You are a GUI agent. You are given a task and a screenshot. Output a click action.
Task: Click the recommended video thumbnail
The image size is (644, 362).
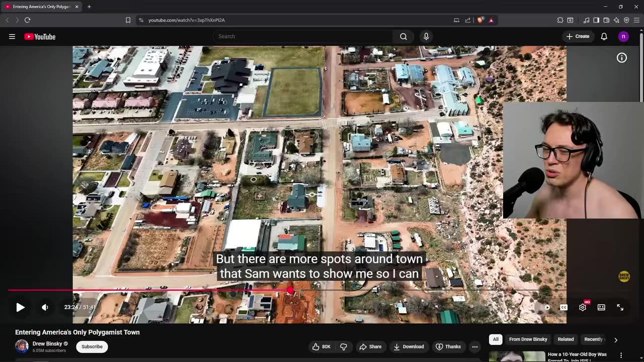517,356
